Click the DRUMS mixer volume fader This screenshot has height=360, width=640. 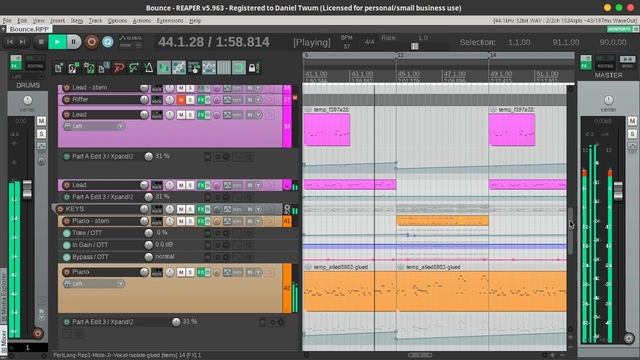[x=27, y=190]
